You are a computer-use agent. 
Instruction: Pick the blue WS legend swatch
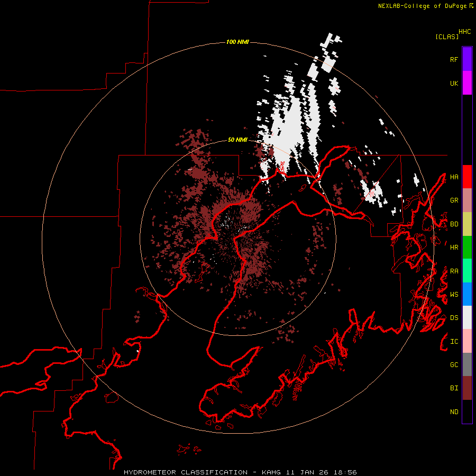click(467, 294)
